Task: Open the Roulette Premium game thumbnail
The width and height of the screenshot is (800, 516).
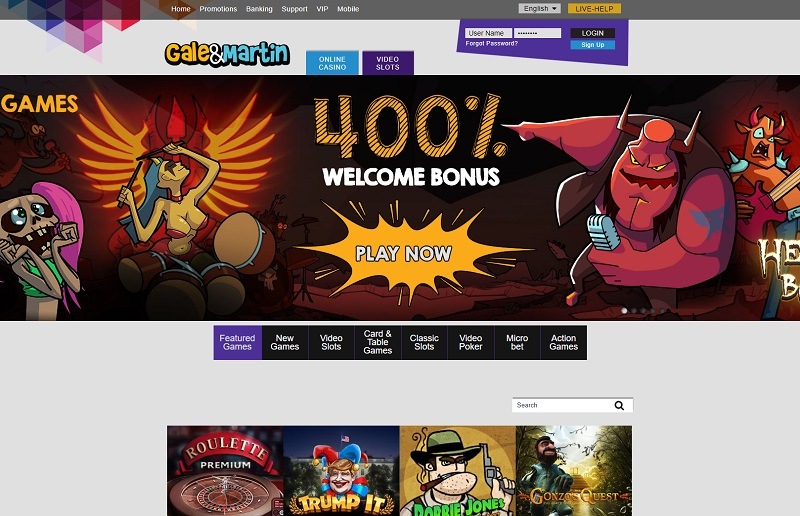Action: (x=225, y=471)
